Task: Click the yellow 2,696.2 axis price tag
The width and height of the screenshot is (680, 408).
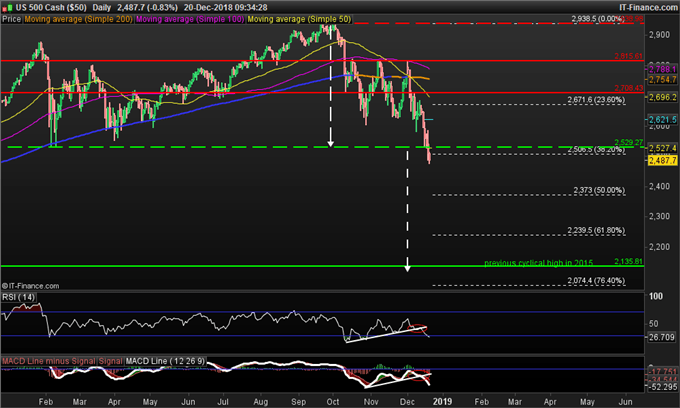Action: [662, 97]
